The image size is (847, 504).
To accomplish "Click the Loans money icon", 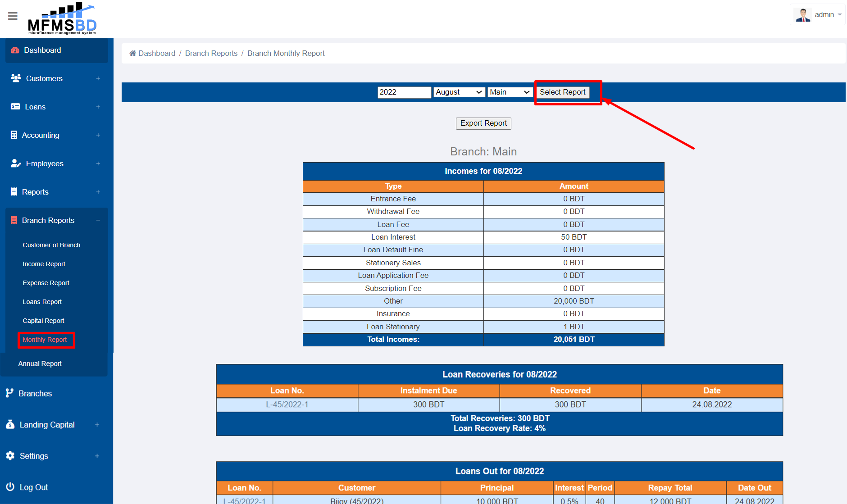I will [15, 106].
